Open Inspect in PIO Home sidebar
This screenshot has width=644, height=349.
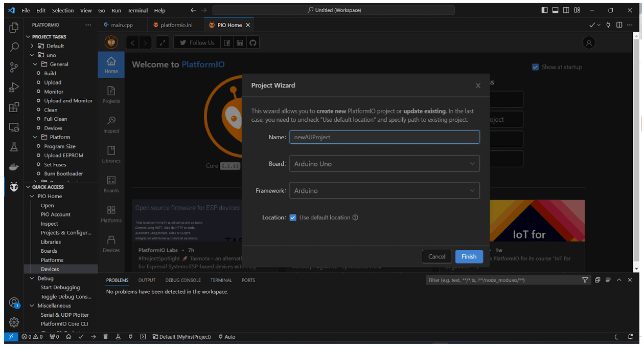111,124
